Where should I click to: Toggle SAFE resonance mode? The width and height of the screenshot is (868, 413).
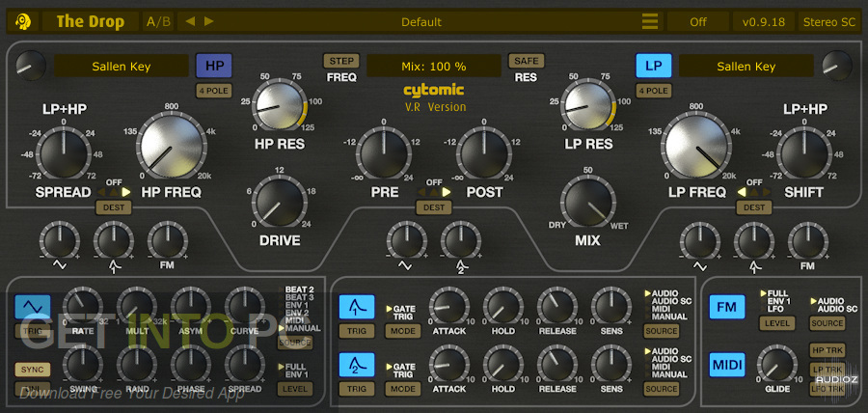(527, 61)
